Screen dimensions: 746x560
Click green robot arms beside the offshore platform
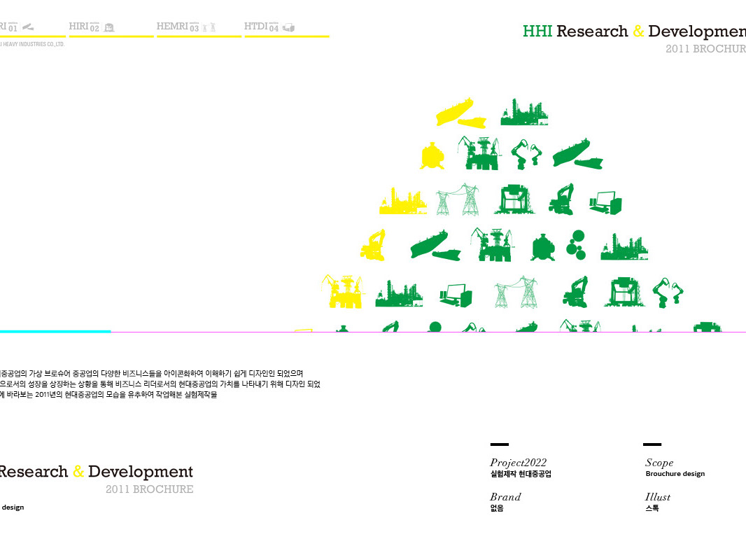pos(526,154)
